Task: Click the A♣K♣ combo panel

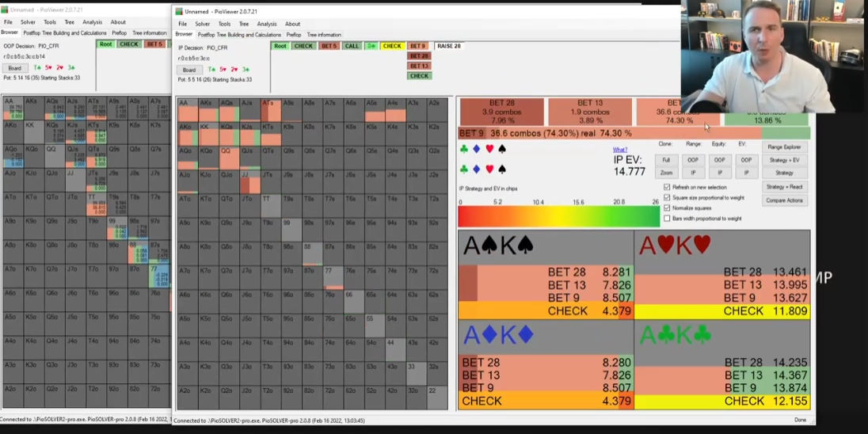Action: [721, 365]
